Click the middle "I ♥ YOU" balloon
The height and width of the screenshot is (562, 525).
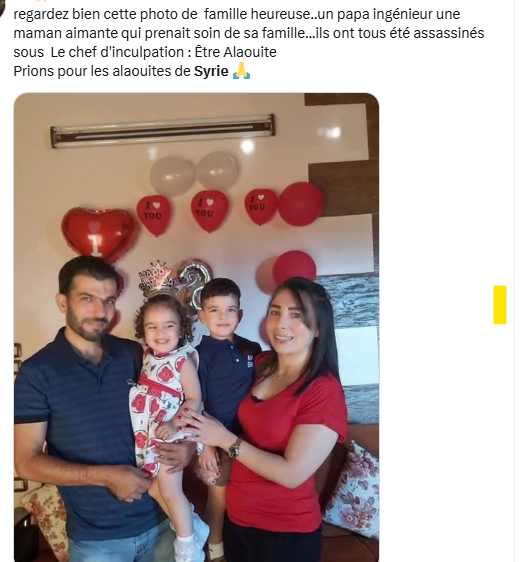click(209, 210)
